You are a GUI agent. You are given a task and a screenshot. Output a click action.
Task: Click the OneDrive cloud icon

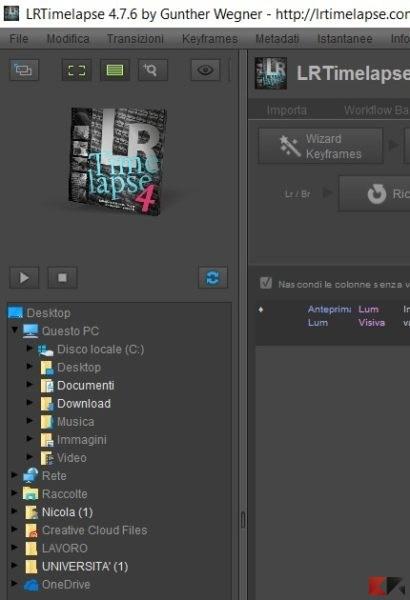(31, 585)
